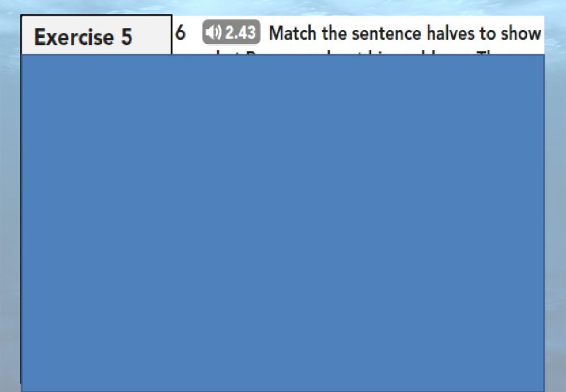Click the exercise number 6
This screenshot has height=392, width=566.
(x=181, y=33)
